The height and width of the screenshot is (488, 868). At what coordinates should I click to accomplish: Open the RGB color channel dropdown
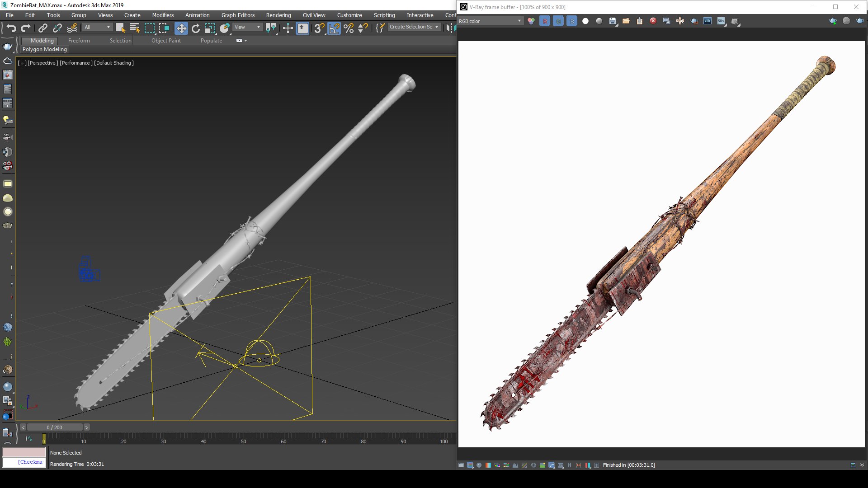[x=490, y=21]
